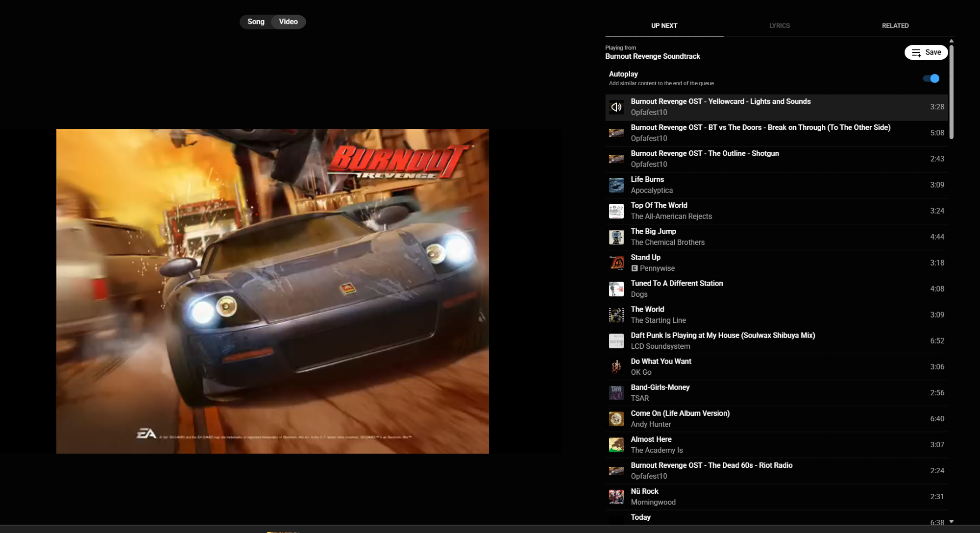
Task: Select the UP NEXT tab
Action: coord(664,25)
